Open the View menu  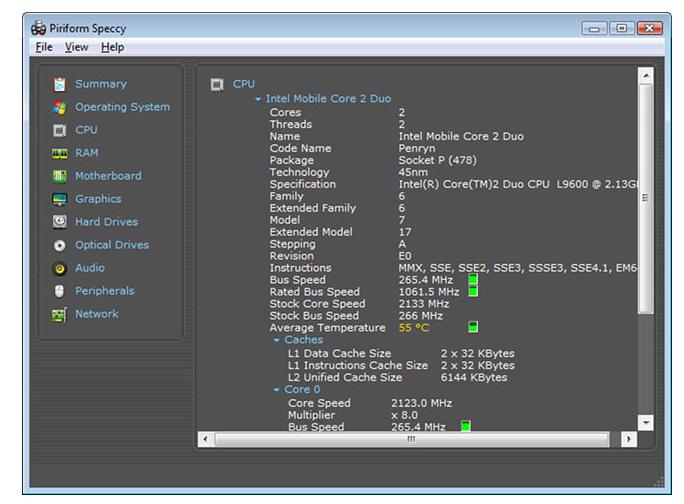tap(77, 47)
